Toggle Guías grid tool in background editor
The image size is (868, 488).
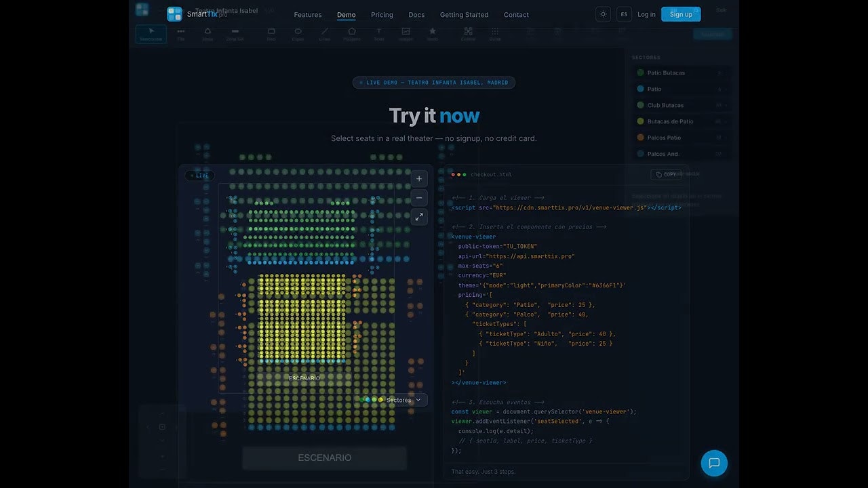pyautogui.click(x=495, y=34)
